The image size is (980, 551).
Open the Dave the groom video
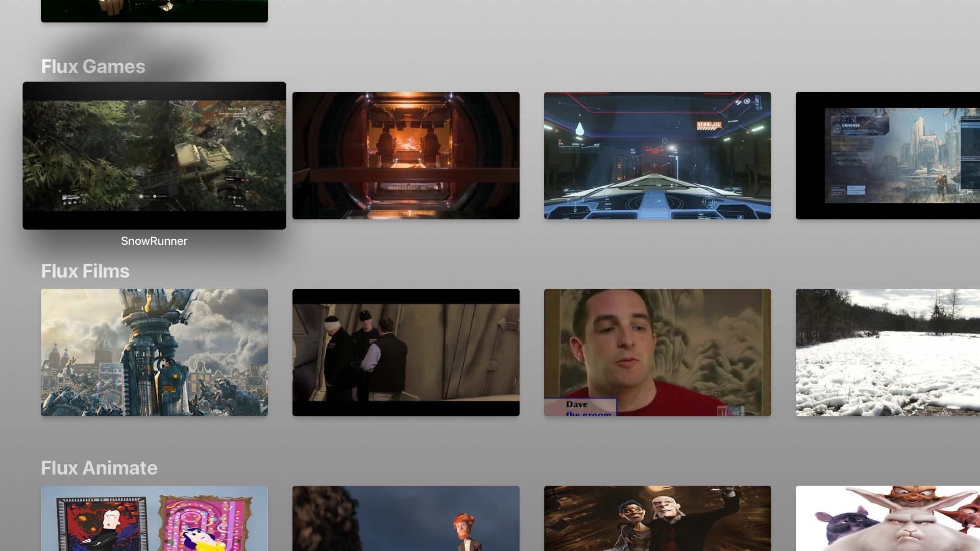coord(657,353)
